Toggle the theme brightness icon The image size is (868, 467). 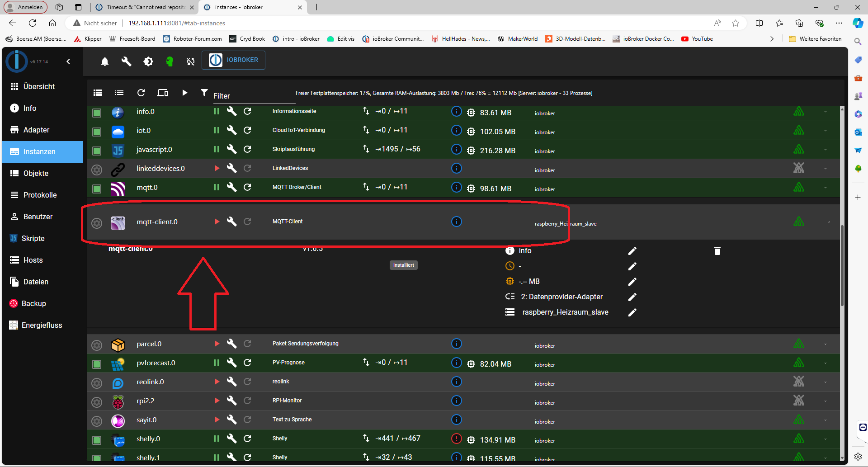point(148,61)
